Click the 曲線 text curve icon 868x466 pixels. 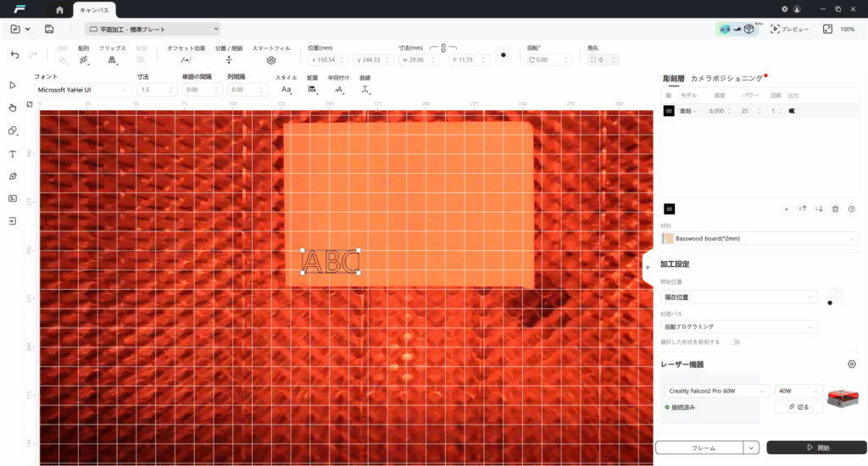click(x=365, y=90)
